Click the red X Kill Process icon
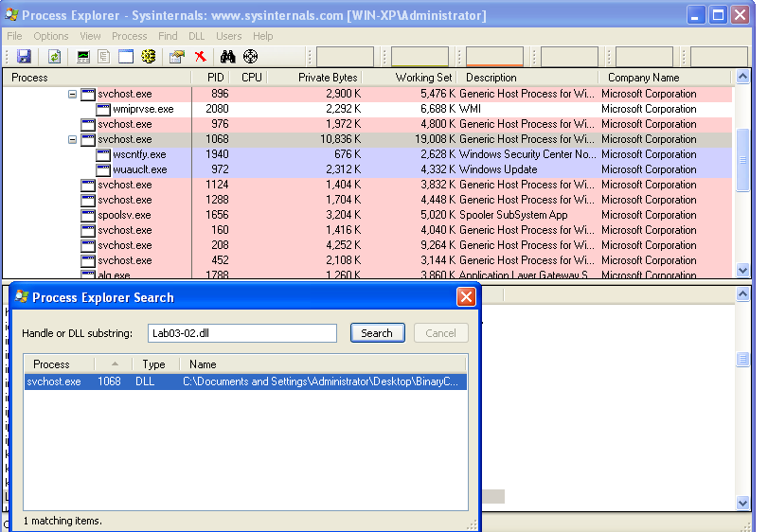 200,57
